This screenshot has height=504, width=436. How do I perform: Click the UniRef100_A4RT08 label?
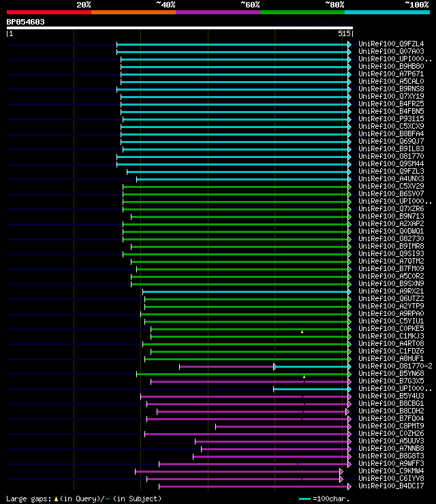[391, 344]
